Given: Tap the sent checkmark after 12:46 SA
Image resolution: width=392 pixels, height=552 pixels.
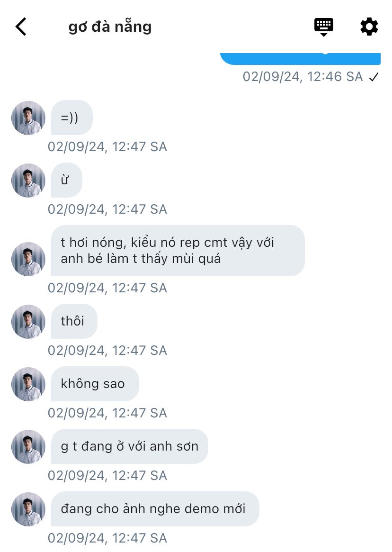Looking at the screenshot, I should (374, 77).
